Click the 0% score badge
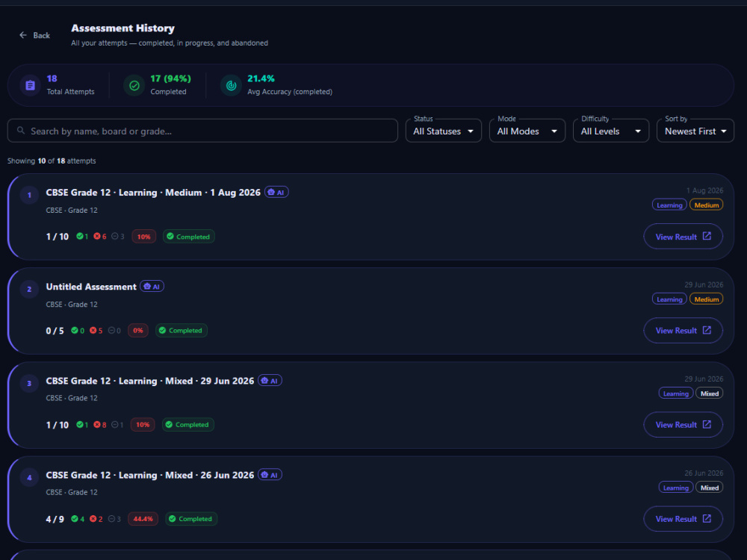This screenshot has height=560, width=747. coord(138,331)
